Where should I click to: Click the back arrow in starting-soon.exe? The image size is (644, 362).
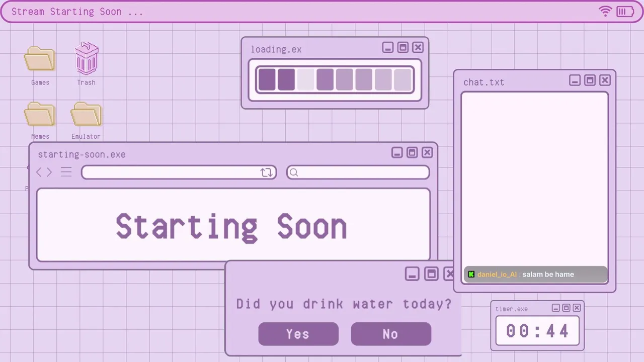point(39,172)
